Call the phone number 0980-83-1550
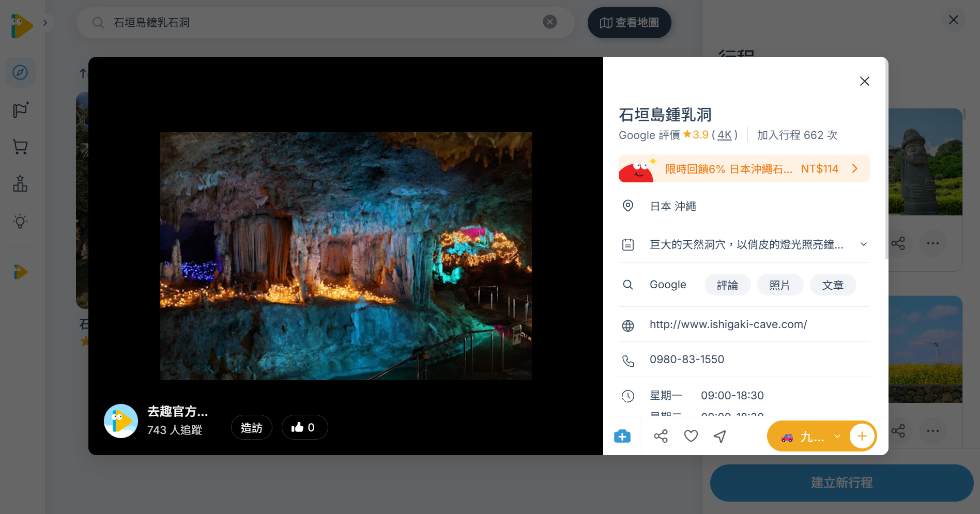Image resolution: width=980 pixels, height=514 pixels. coord(687,360)
